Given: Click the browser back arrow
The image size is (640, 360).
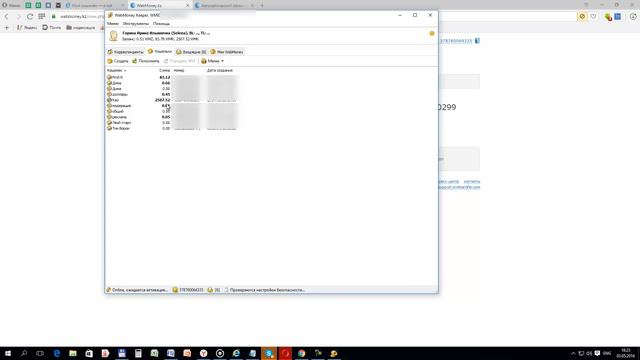Looking at the screenshot, I should point(7,16).
